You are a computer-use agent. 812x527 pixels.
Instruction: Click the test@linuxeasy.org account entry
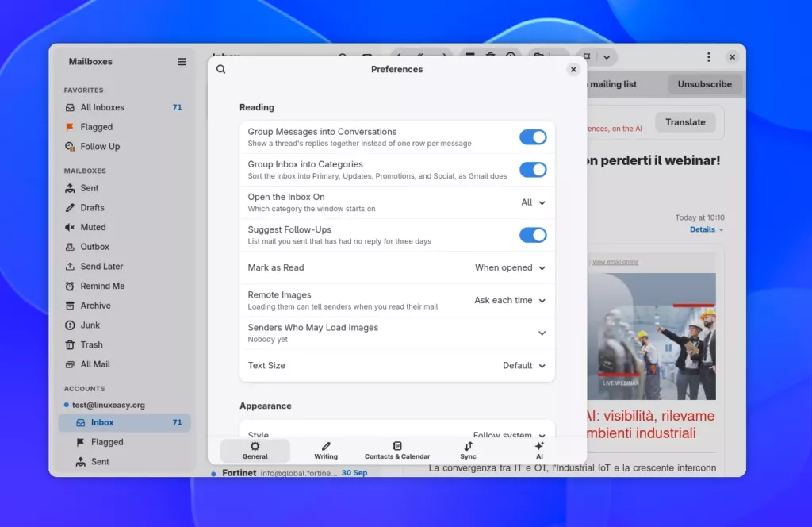pyautogui.click(x=108, y=406)
